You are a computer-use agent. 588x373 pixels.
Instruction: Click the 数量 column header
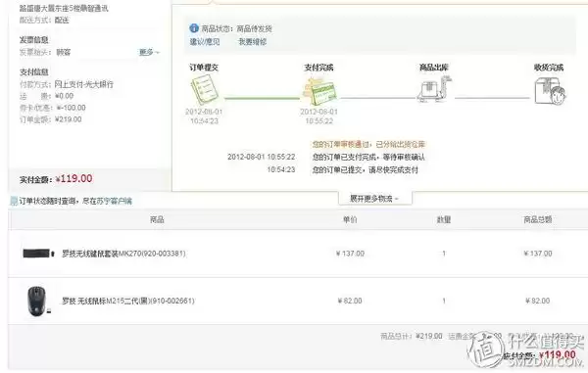coord(444,219)
